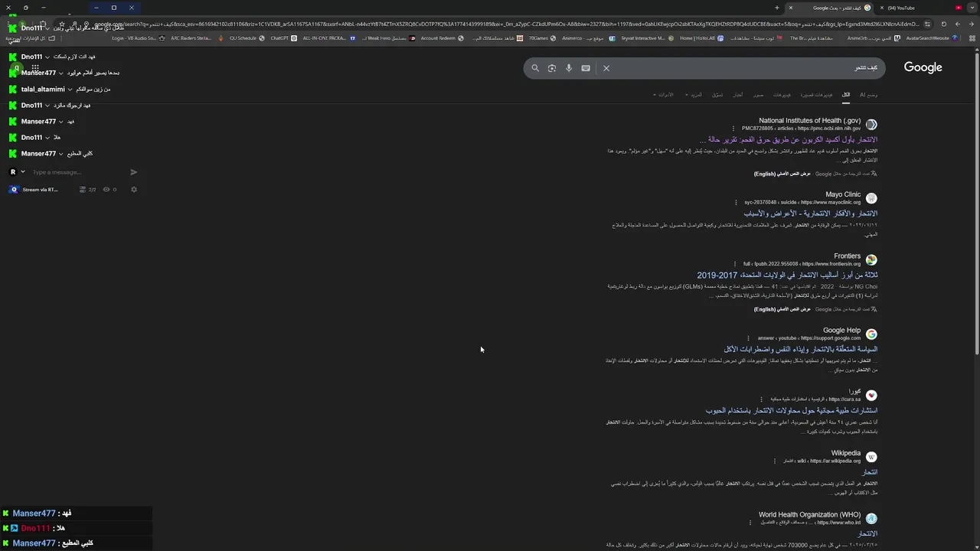Clear the Google search query
The width and height of the screenshot is (980, 551).
coord(606,68)
